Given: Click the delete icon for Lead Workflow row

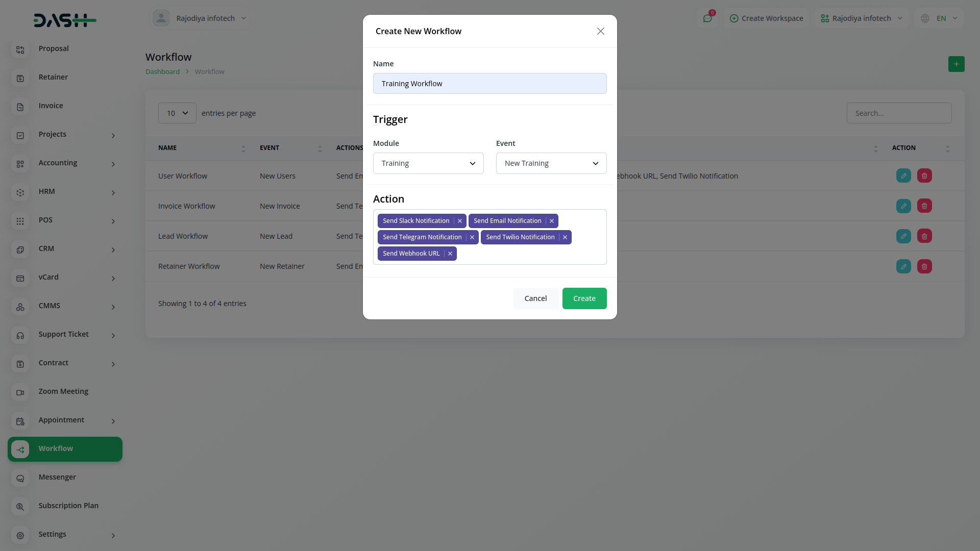Looking at the screenshot, I should tap(924, 236).
